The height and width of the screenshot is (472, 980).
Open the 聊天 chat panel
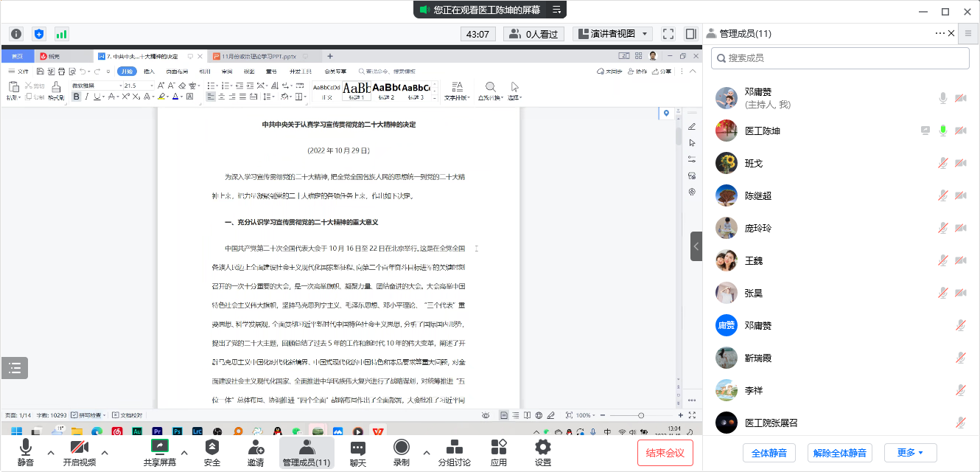(358, 453)
